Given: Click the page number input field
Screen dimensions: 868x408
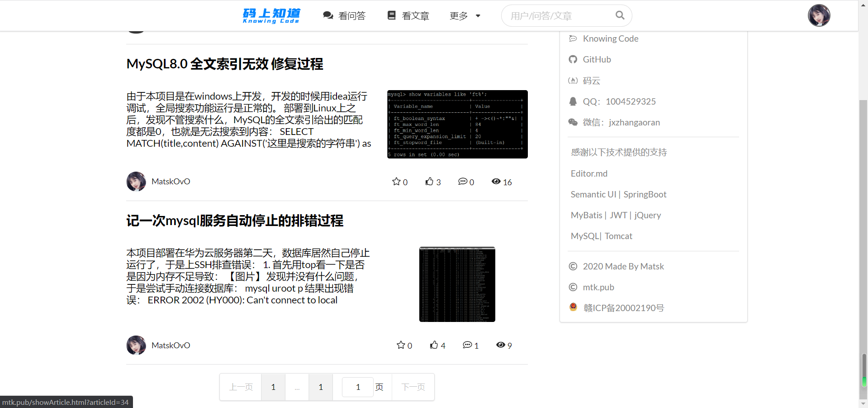Looking at the screenshot, I should coord(357,387).
